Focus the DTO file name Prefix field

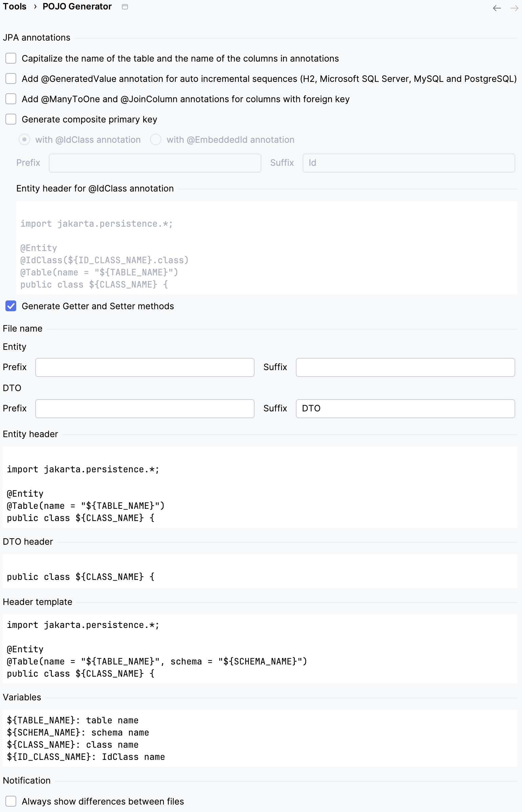[145, 409]
